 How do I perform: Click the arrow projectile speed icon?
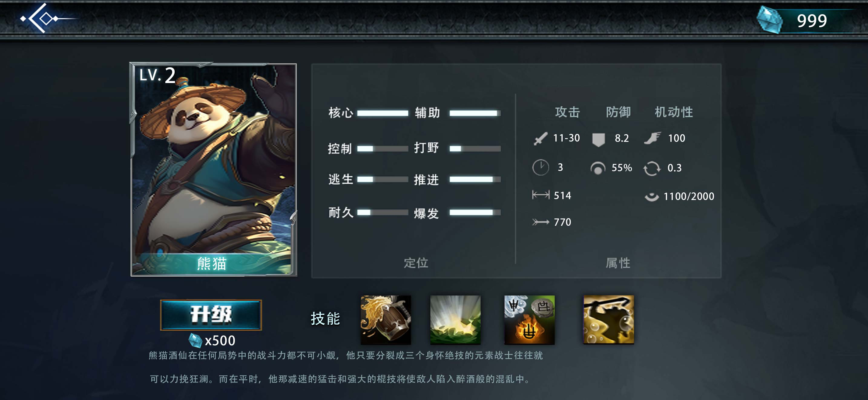pyautogui.click(x=541, y=222)
